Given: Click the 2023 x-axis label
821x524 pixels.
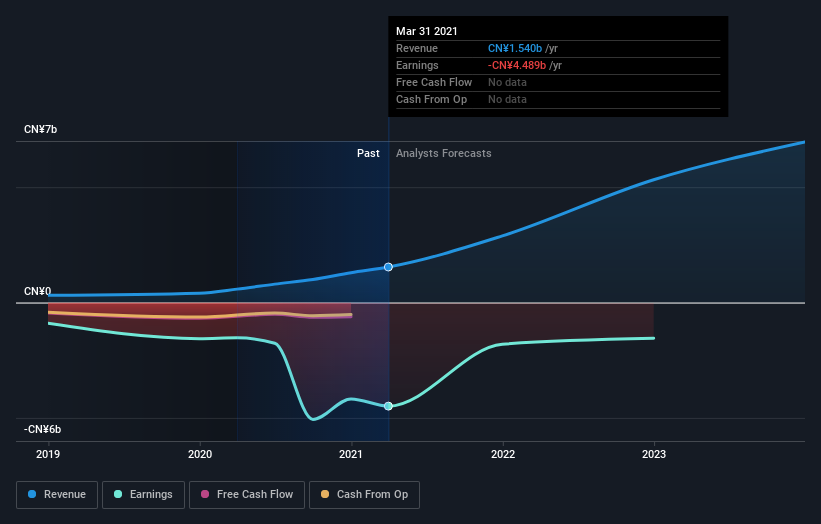Looking at the screenshot, I should [654, 454].
